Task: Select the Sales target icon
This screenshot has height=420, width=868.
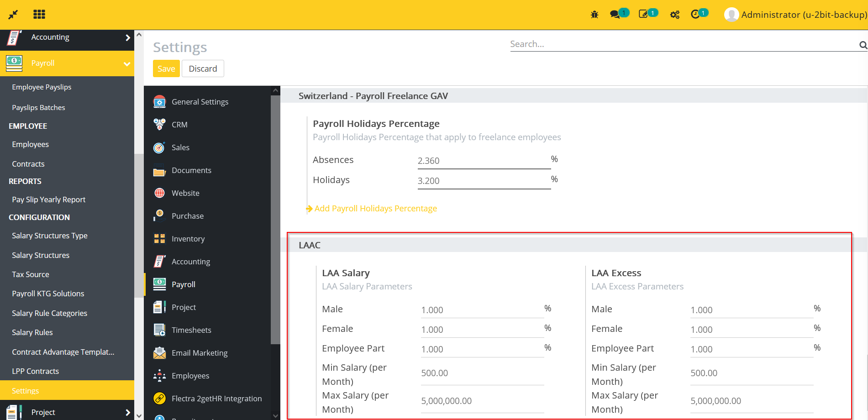Action: [x=158, y=147]
